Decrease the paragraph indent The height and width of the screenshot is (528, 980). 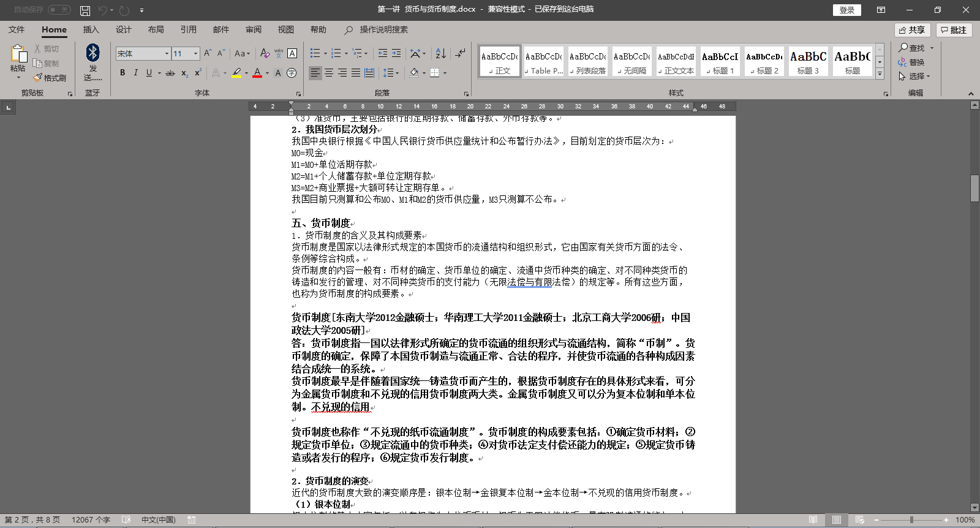[383, 53]
